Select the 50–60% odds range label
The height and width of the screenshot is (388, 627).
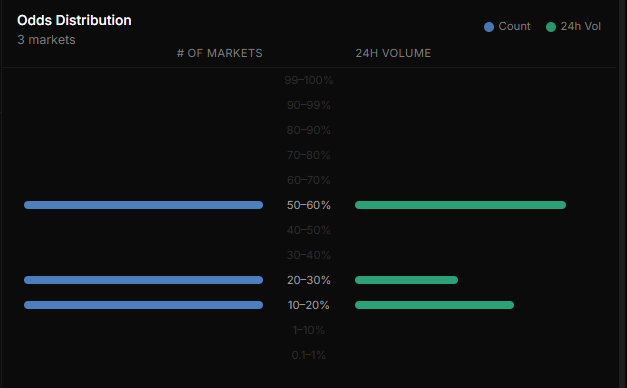click(309, 205)
